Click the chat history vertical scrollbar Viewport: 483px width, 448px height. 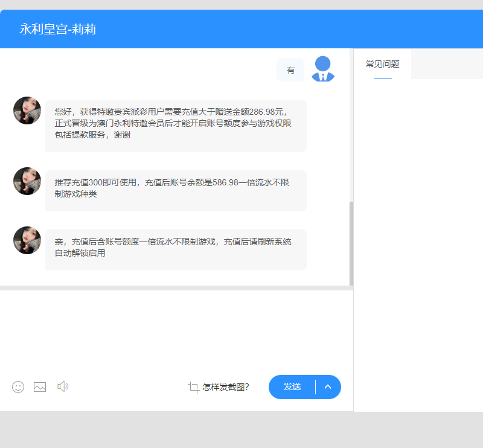(351, 242)
